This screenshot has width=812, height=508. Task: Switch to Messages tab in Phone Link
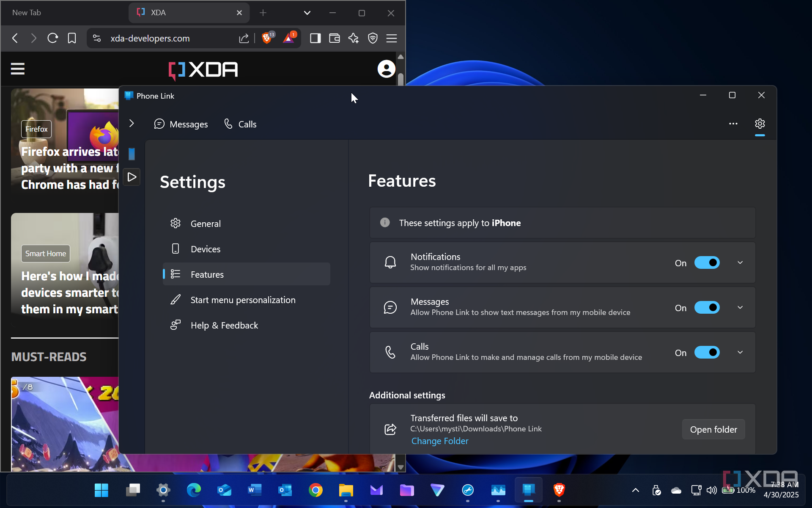(181, 124)
